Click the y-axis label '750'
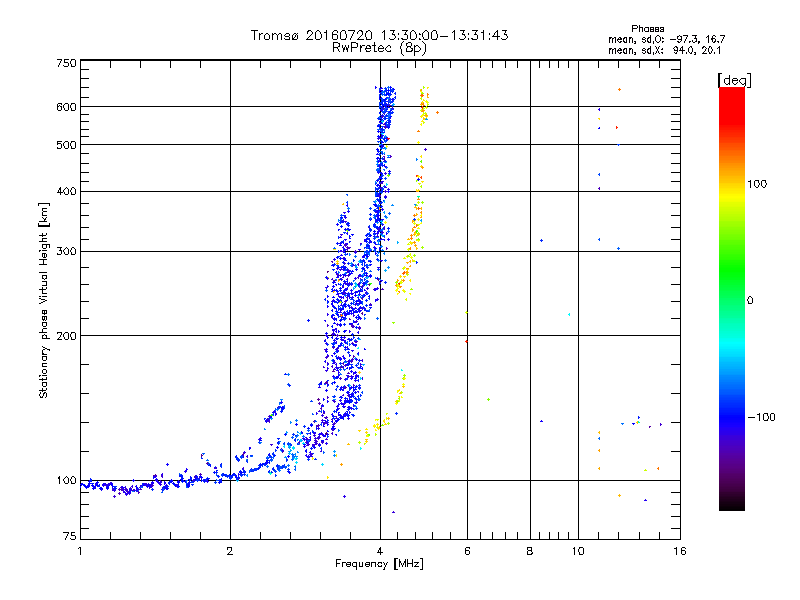This screenshot has height=600, width=800. (66, 63)
